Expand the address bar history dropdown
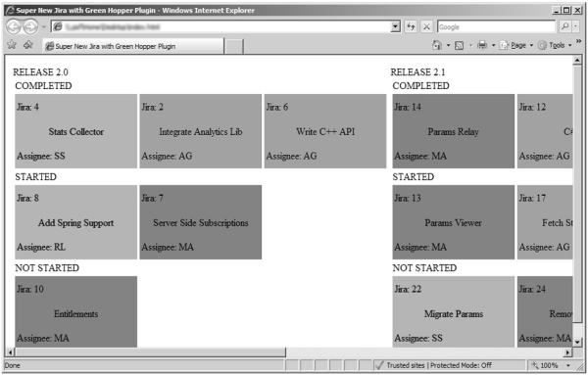Viewport: 588px width, 375px height. point(396,27)
